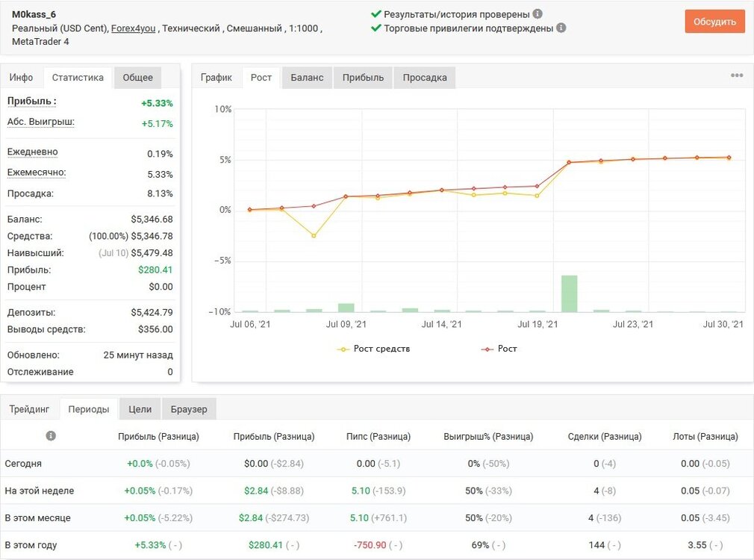The height and width of the screenshot is (560, 754).
Task: Click the $280.41 profit value in statistics
Action: (x=155, y=270)
